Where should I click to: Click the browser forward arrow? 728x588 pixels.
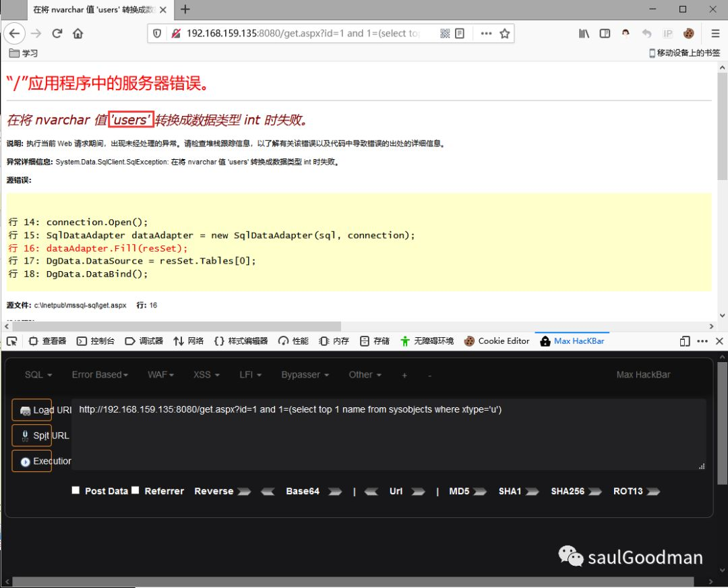point(36,34)
